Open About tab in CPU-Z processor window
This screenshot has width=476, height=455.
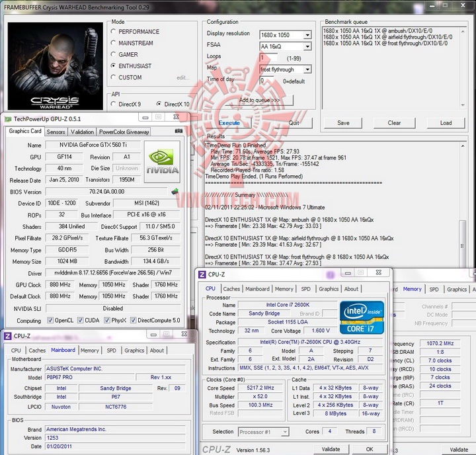(351, 289)
